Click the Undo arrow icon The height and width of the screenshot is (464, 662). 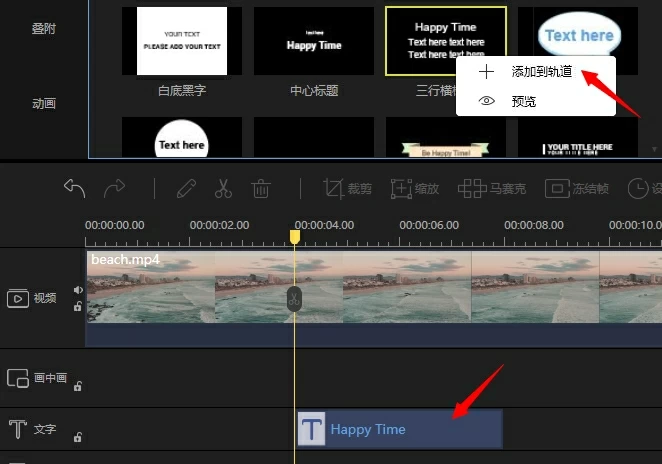click(75, 188)
